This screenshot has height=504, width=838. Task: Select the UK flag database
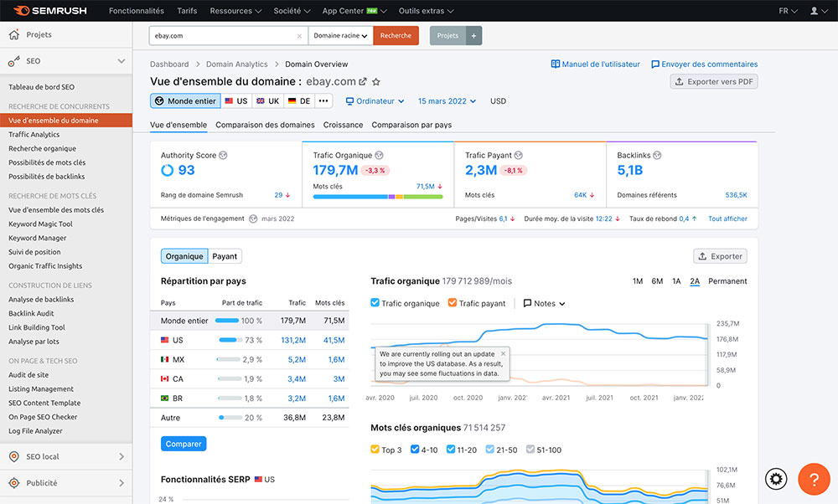[x=267, y=101]
